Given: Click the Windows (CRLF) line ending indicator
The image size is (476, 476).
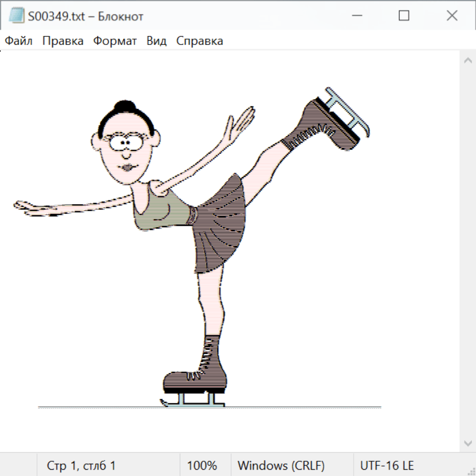Looking at the screenshot, I should click(281, 465).
